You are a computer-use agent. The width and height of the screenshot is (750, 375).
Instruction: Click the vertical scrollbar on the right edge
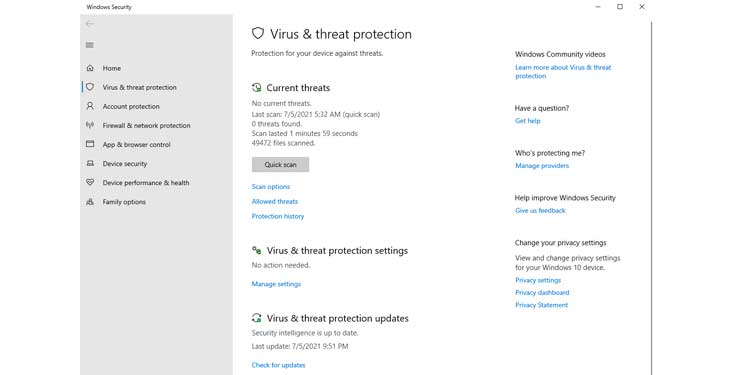point(651,198)
